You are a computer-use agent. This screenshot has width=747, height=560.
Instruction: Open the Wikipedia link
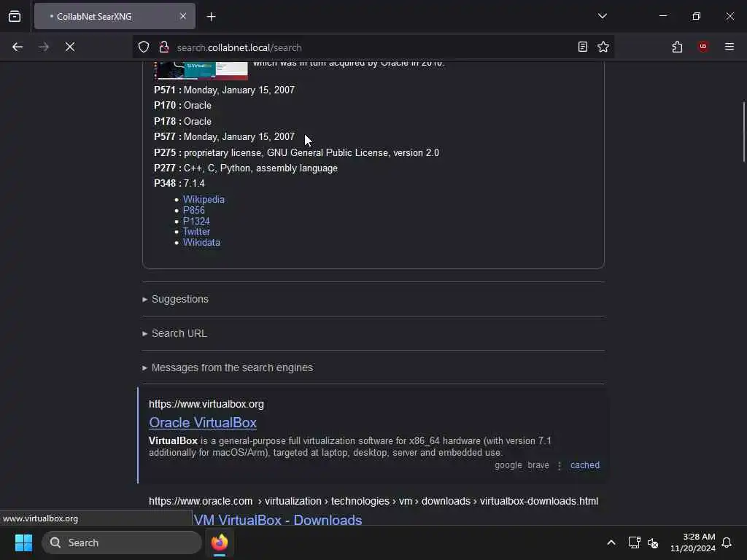204,200
